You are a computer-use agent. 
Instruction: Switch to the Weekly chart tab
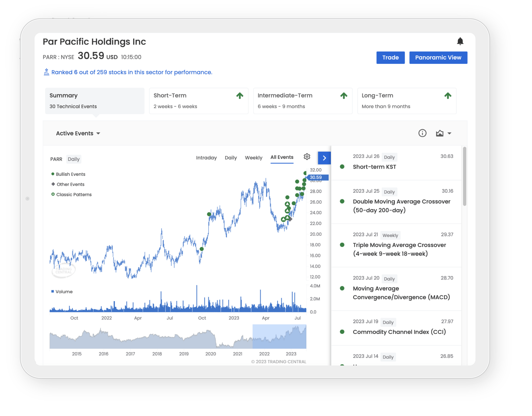[x=254, y=158]
